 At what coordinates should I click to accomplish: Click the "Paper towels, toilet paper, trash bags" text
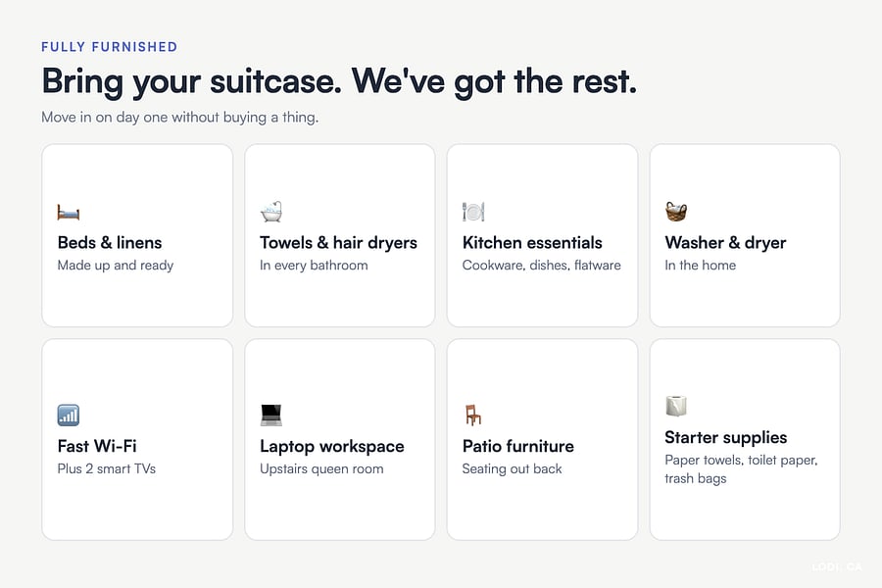(x=741, y=468)
